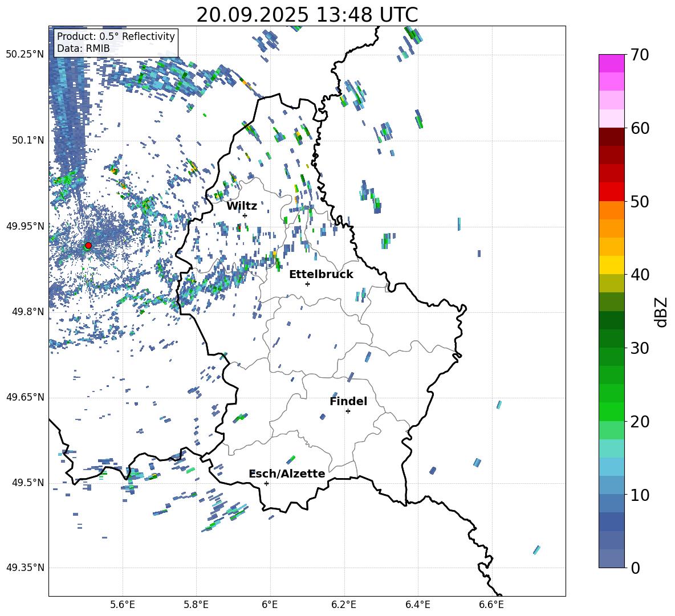Image resolution: width=675 pixels, height=616 pixels.
Task: Click the dark maroon swatch below 60
Action: [x=611, y=137]
